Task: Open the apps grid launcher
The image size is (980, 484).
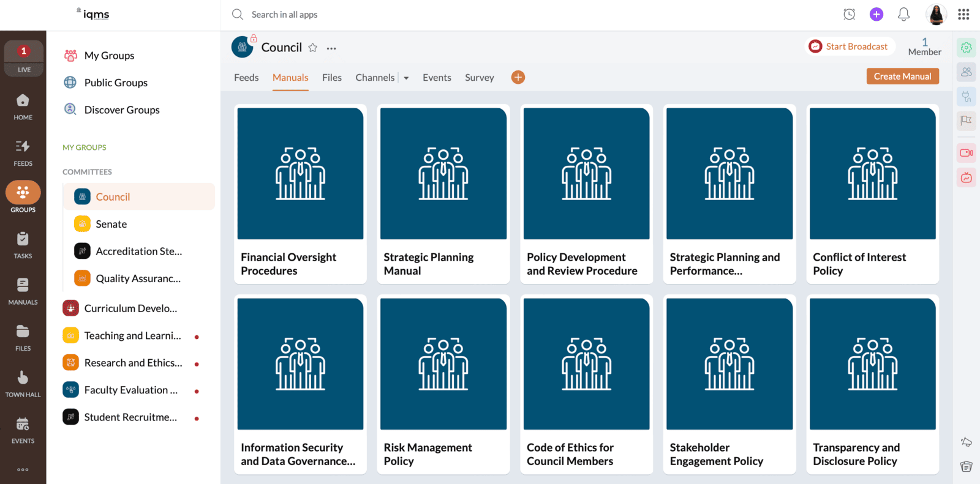Action: (x=963, y=15)
